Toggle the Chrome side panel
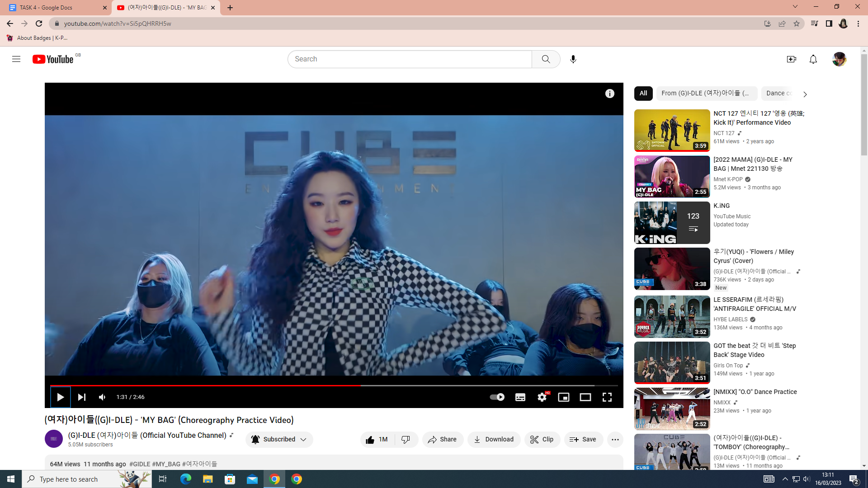 (829, 23)
